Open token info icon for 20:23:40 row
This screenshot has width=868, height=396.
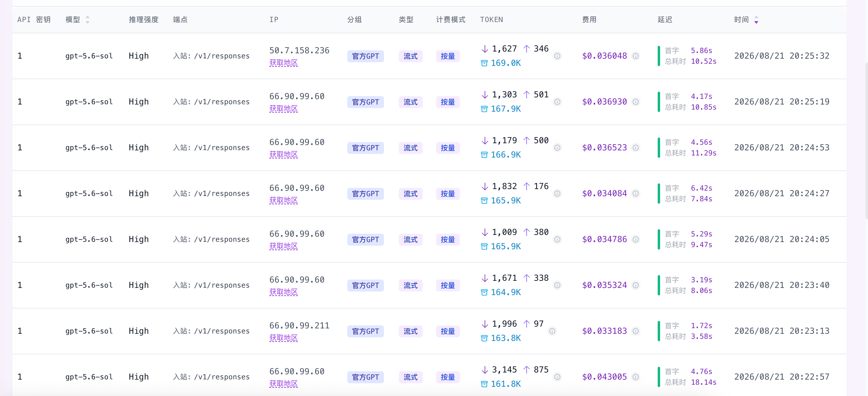(557, 285)
